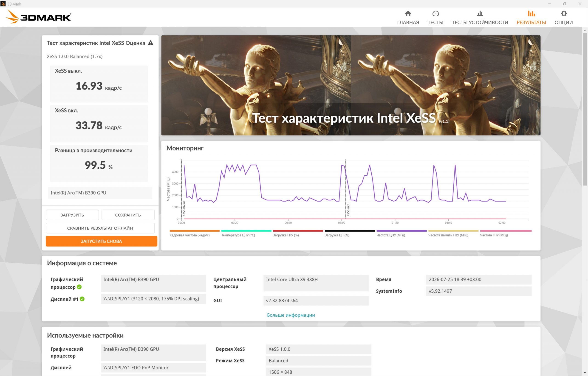The image size is (588, 376).
Task: Click the vertical scrollbar thumb
Action: pos(585,109)
